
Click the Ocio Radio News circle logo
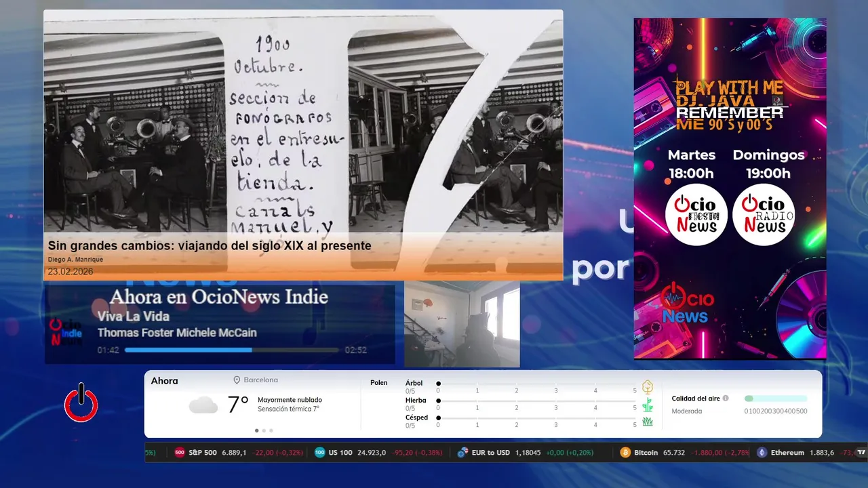point(764,215)
